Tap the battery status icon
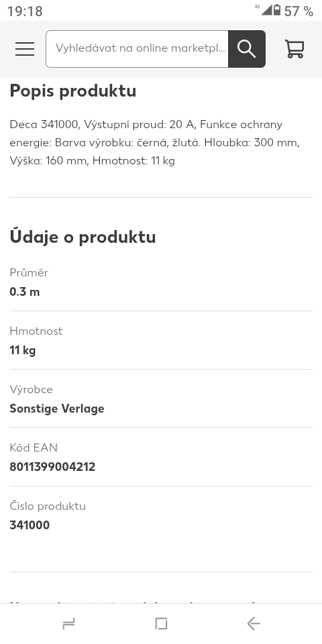The image size is (322, 644). pyautogui.click(x=277, y=10)
